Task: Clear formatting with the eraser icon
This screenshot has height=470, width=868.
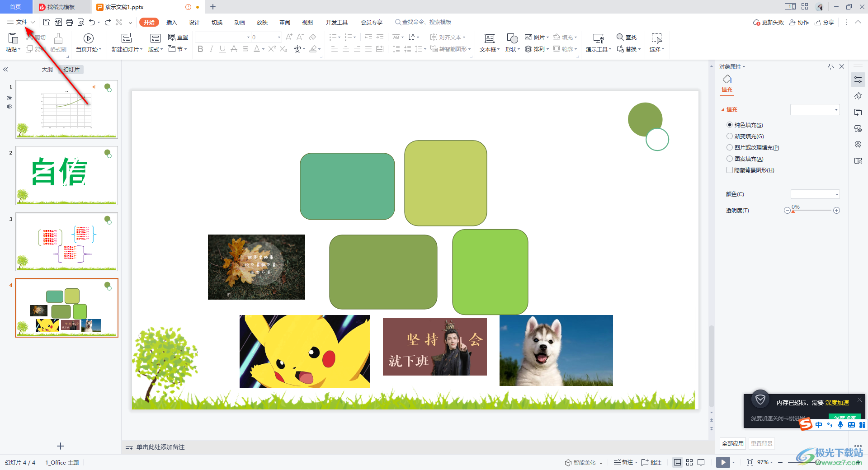Action: click(312, 37)
